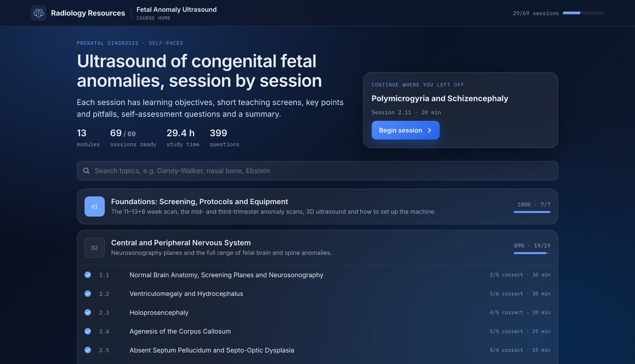Click the Begin session button
Viewport: 635px width, 364px height.
tap(405, 130)
